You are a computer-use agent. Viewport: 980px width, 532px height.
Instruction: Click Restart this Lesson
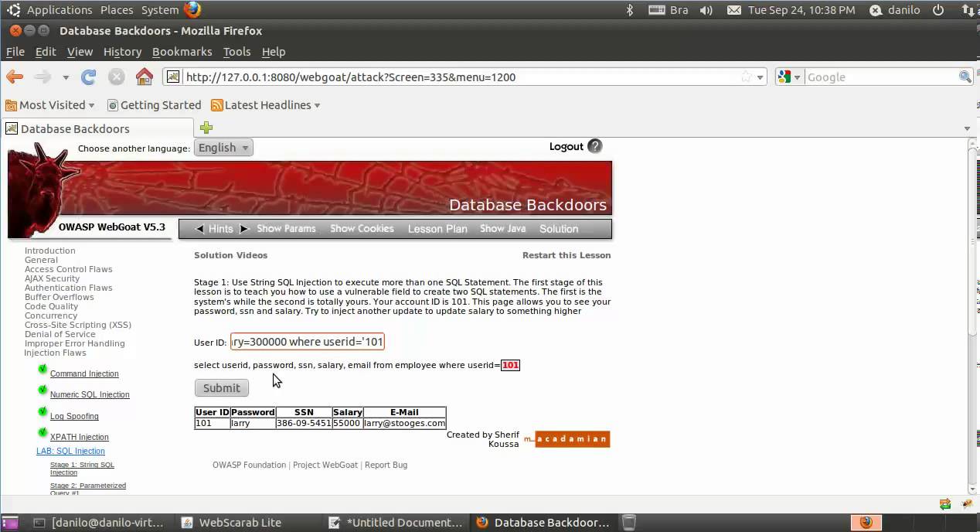(x=567, y=255)
